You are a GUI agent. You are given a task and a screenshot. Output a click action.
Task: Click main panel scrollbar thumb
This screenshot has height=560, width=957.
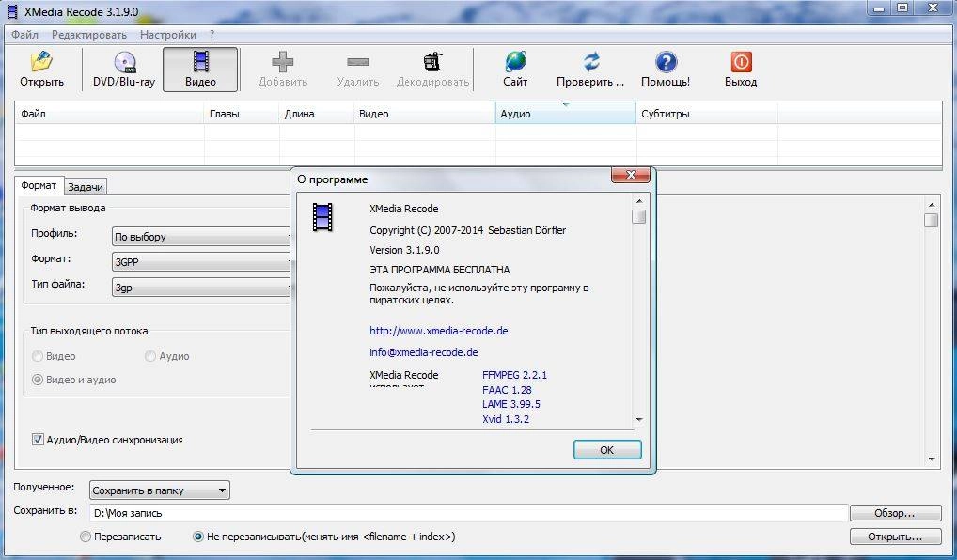(x=932, y=220)
